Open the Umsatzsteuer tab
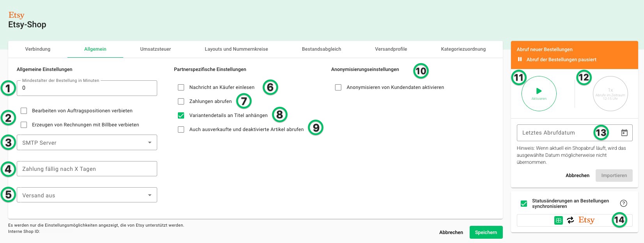The height and width of the screenshot is (243, 644). [156, 49]
